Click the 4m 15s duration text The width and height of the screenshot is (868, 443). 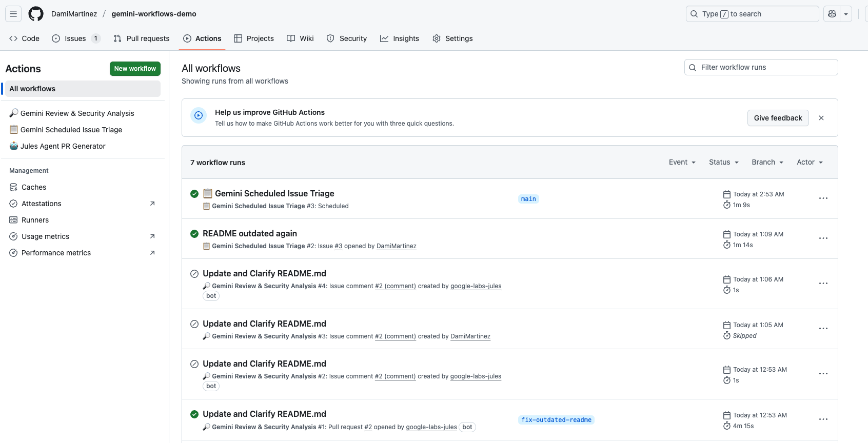click(743, 426)
